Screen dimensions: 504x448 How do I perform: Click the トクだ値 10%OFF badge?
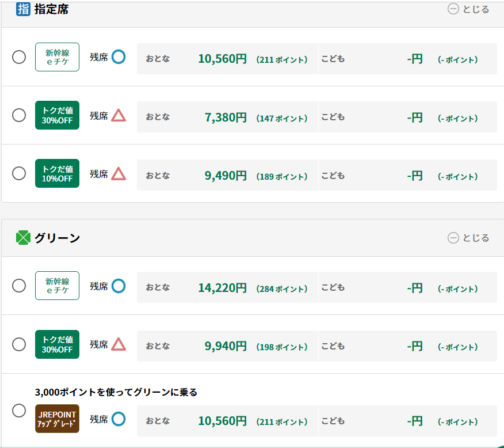pos(57,173)
